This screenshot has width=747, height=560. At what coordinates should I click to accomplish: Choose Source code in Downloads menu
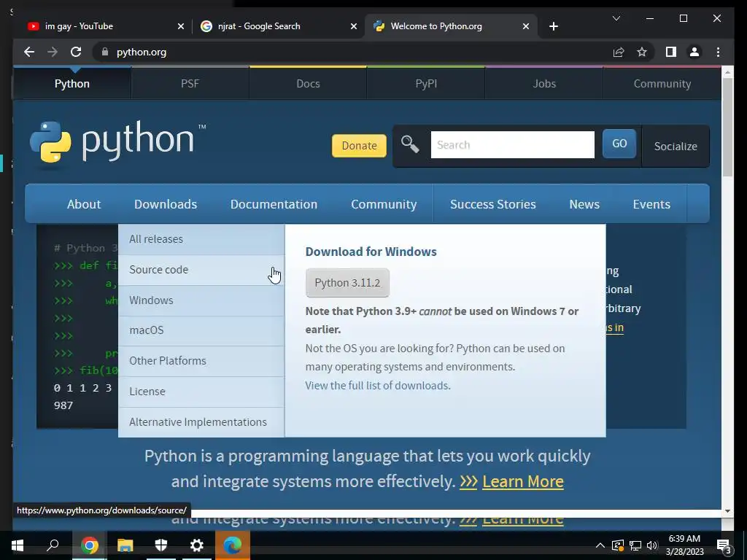(201, 270)
